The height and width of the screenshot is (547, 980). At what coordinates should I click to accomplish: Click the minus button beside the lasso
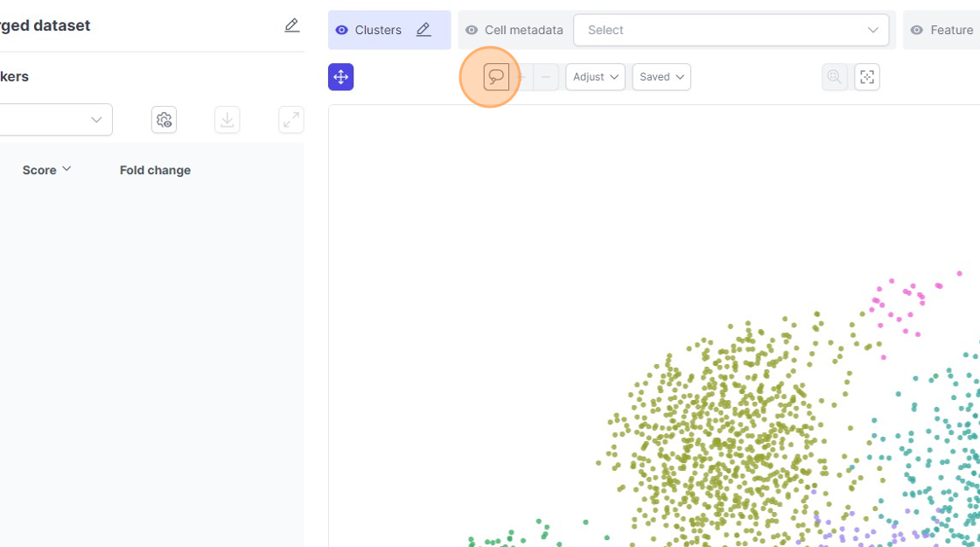pyautogui.click(x=546, y=77)
